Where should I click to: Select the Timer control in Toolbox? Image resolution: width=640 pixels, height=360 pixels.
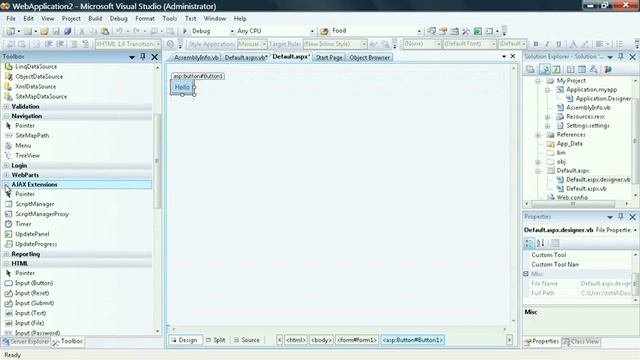[x=23, y=224]
